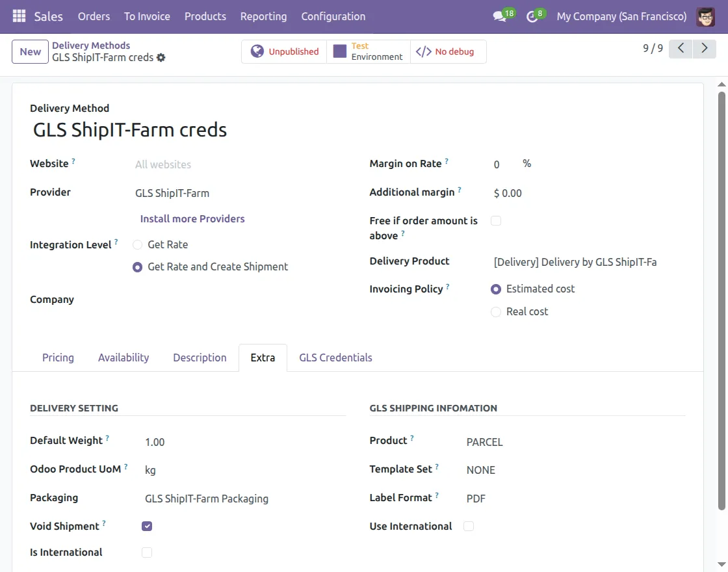This screenshot has width=728, height=572.
Task: Select Get Rate and Create Shipment option
Action: 137,267
